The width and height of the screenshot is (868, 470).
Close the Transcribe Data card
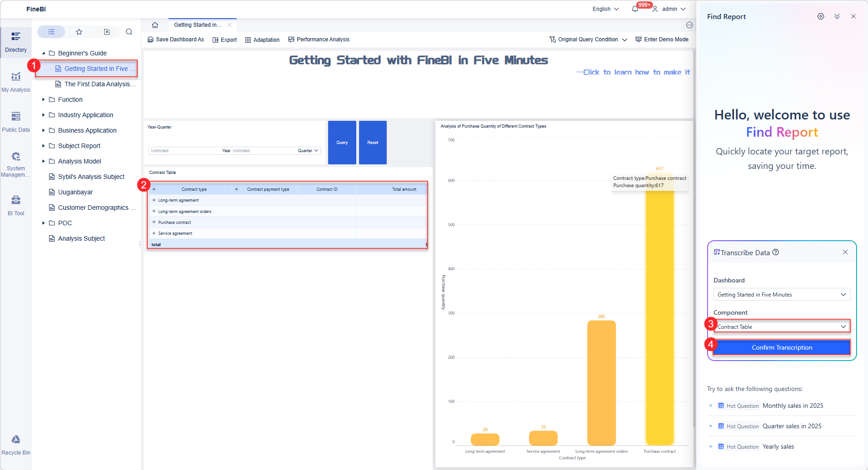tap(845, 252)
